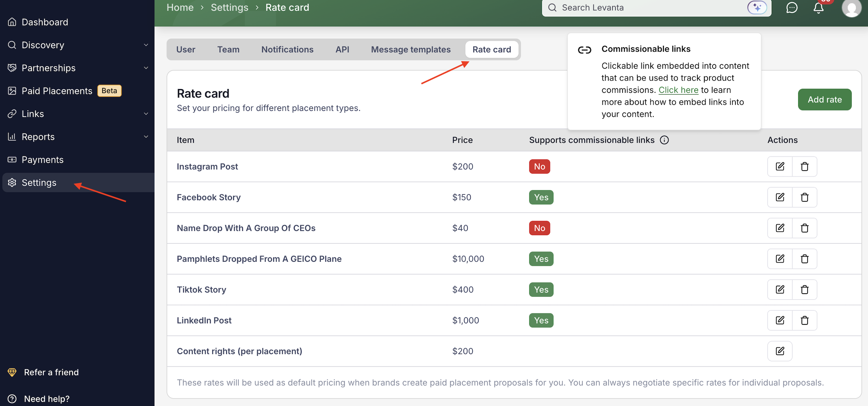Expand the Links sidebar menu

pyautogui.click(x=146, y=114)
